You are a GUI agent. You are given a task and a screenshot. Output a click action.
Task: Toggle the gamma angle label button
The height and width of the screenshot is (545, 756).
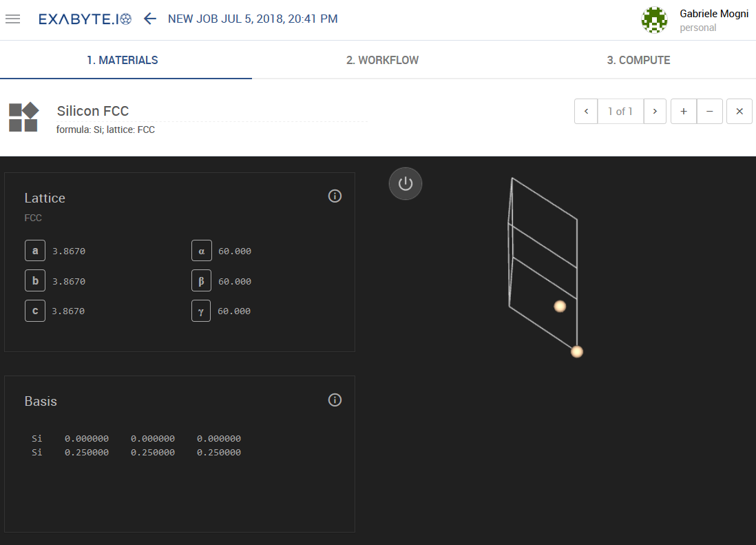pyautogui.click(x=201, y=311)
